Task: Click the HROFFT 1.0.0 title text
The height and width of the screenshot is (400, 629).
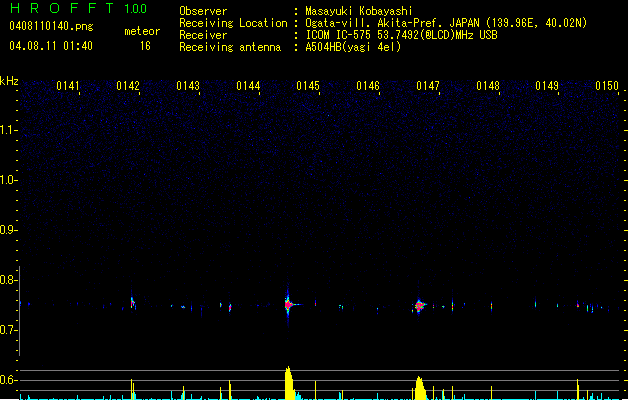Action: [x=79, y=8]
